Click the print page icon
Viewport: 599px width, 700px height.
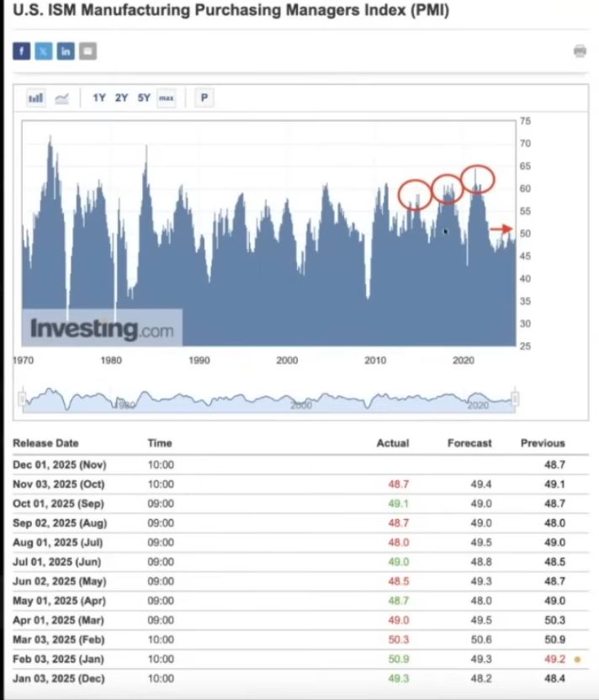click(x=580, y=51)
